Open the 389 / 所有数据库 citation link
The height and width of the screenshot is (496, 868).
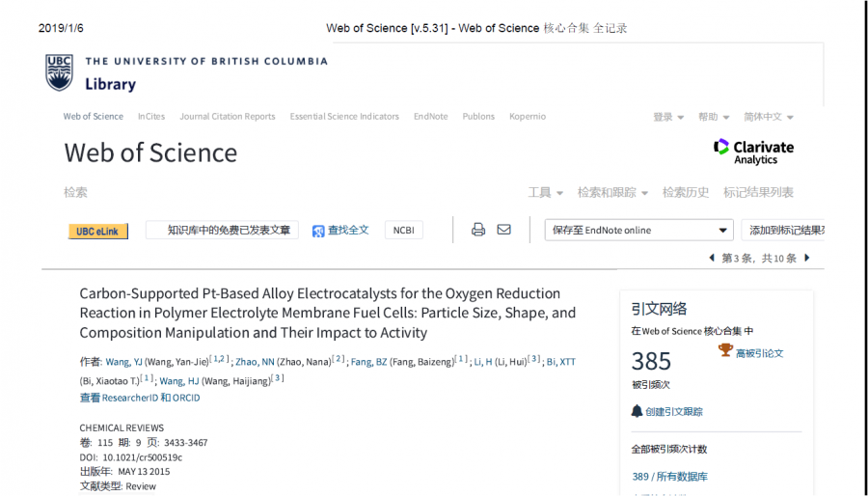[x=669, y=477]
